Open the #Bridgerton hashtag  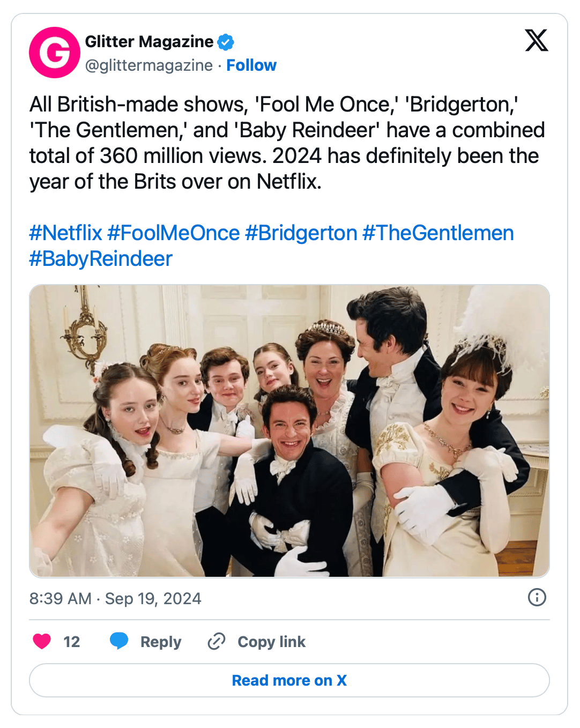pos(301,233)
